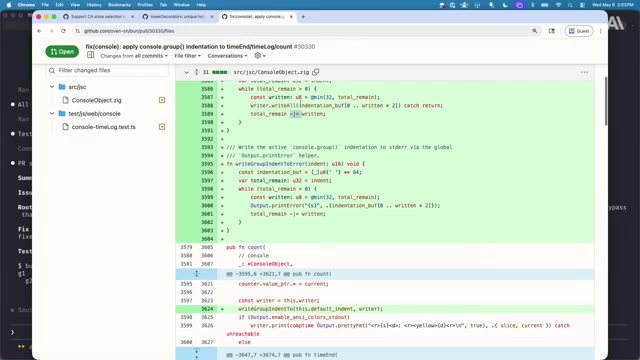Image resolution: width=640 pixels, height=360 pixels.
Task: Open the 'File filter' dropdown
Action: click(x=187, y=56)
